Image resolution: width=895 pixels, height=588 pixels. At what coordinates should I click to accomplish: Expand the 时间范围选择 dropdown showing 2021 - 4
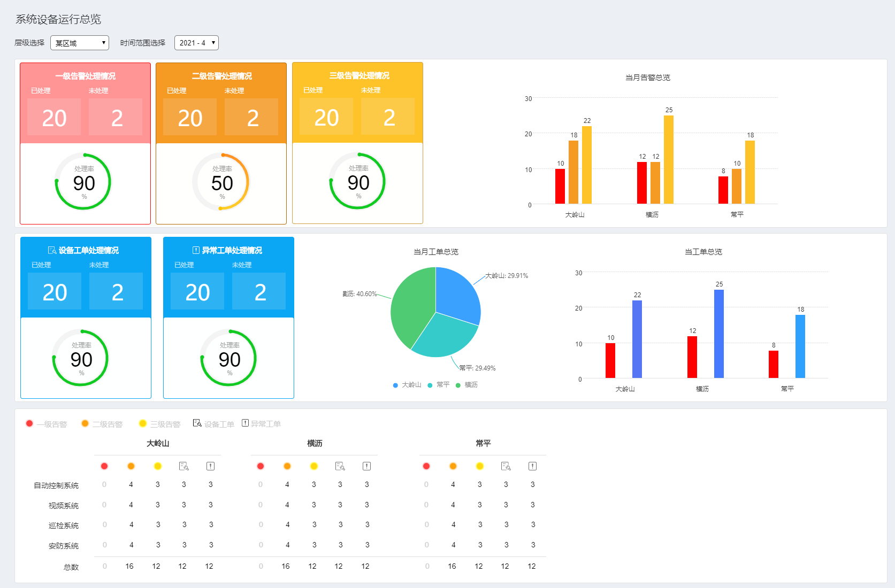point(196,43)
